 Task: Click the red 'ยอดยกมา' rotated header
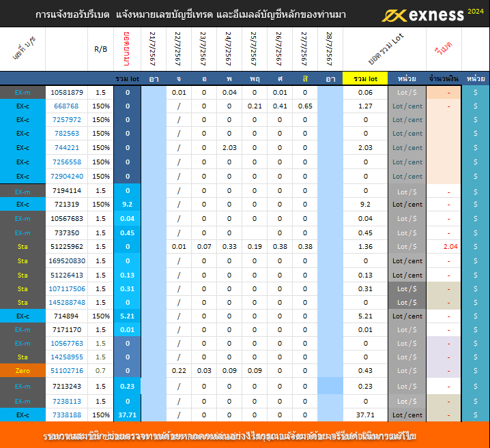pos(126,48)
